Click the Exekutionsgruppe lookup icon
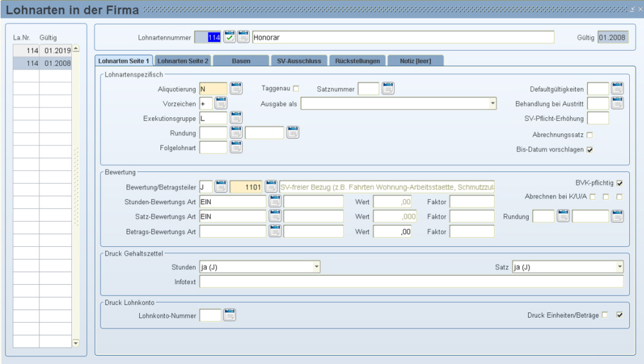Screen dimensions: 644x364 tap(236, 118)
